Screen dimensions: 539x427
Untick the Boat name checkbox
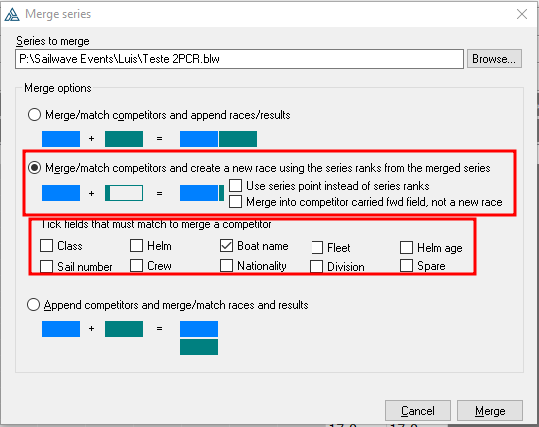tap(227, 246)
